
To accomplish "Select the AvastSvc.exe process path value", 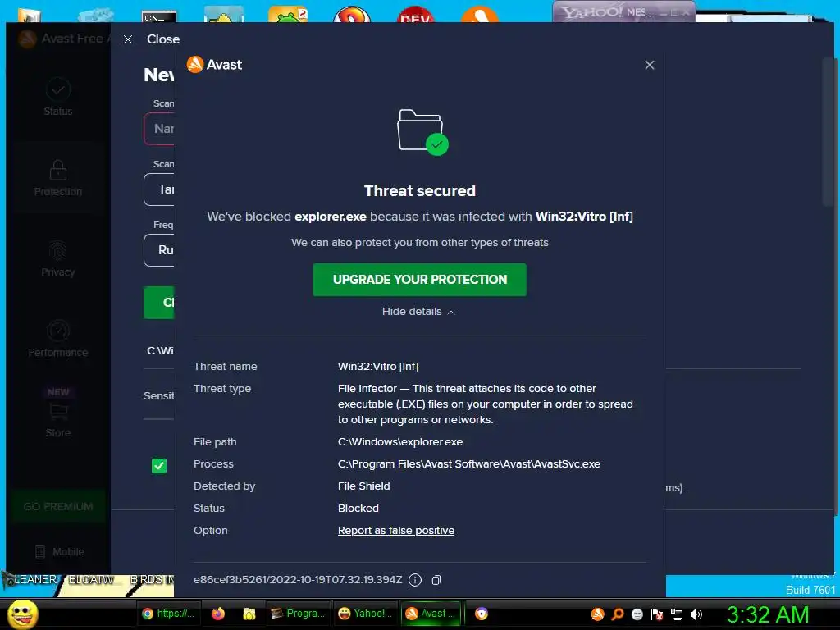I will 468,464.
